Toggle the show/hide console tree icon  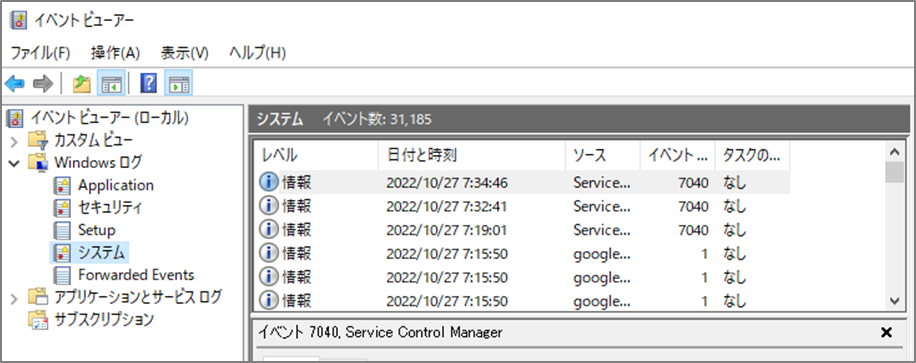[x=109, y=84]
